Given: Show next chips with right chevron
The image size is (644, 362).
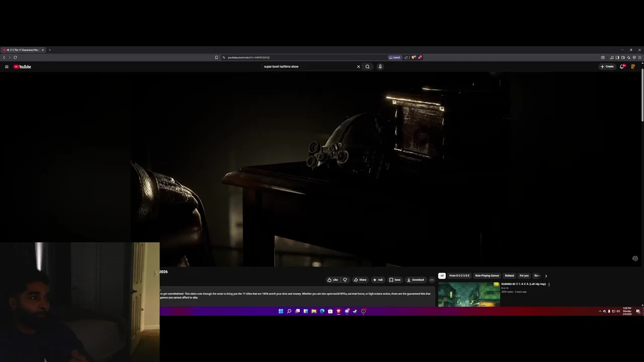Looking at the screenshot, I should coord(546,276).
